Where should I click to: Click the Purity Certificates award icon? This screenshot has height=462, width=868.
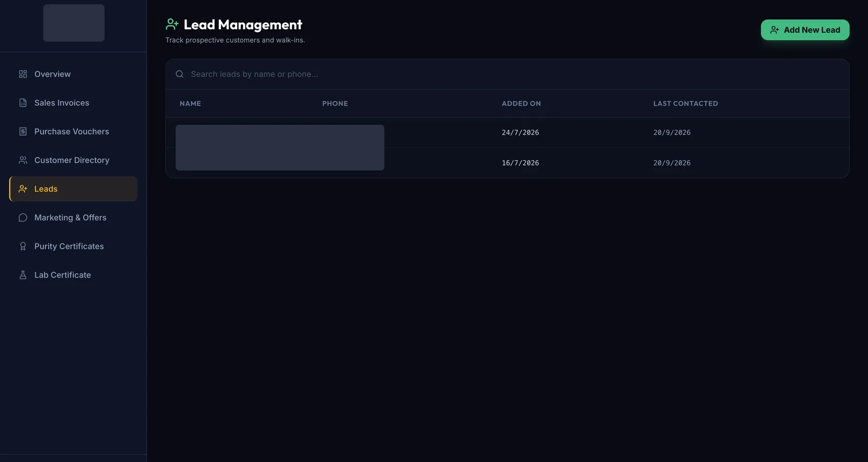[x=23, y=247]
